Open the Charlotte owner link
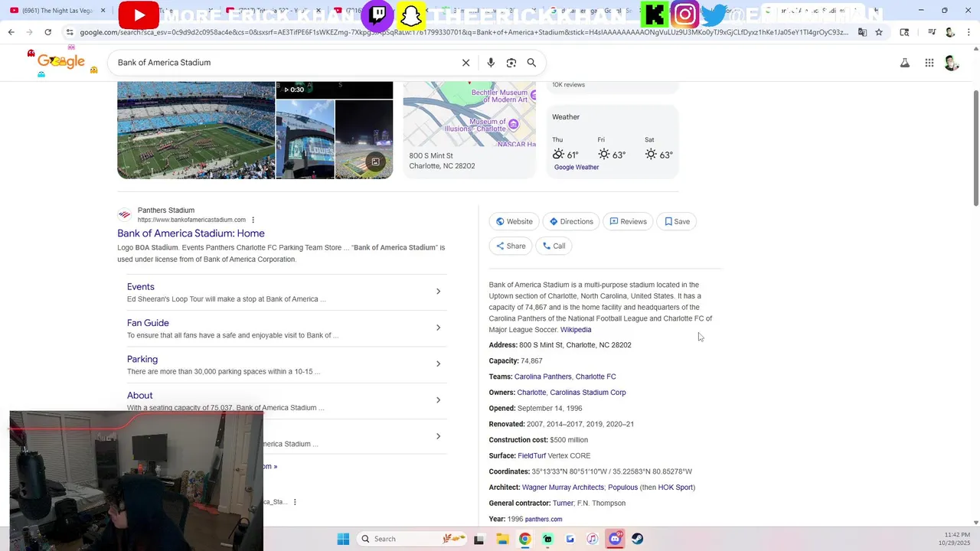 (531, 393)
